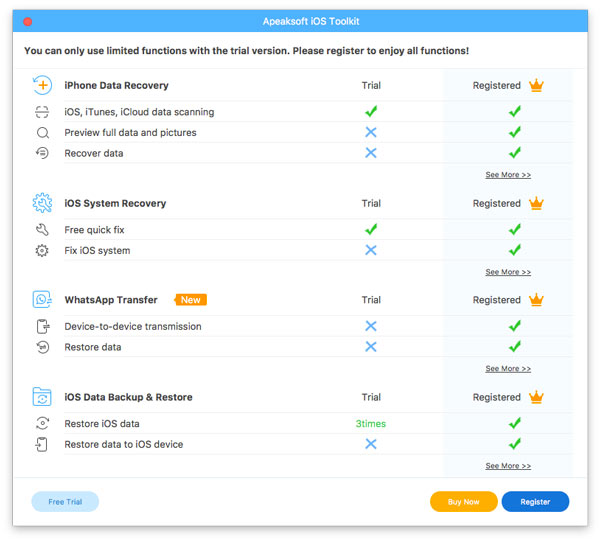Click the wrench icon beside Free quick fix

pyautogui.click(x=42, y=230)
